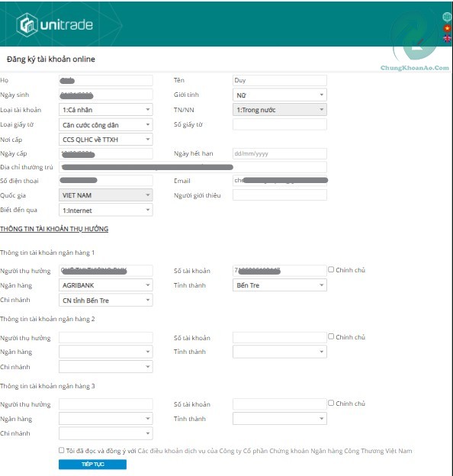Open the Biết đến qua dropdown
The height and width of the screenshot is (476, 453).
106,210
